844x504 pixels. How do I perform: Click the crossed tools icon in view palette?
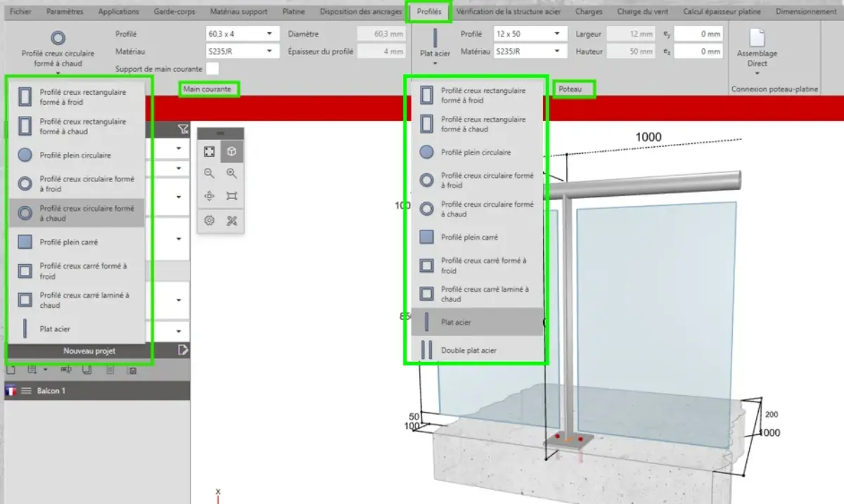(x=231, y=221)
